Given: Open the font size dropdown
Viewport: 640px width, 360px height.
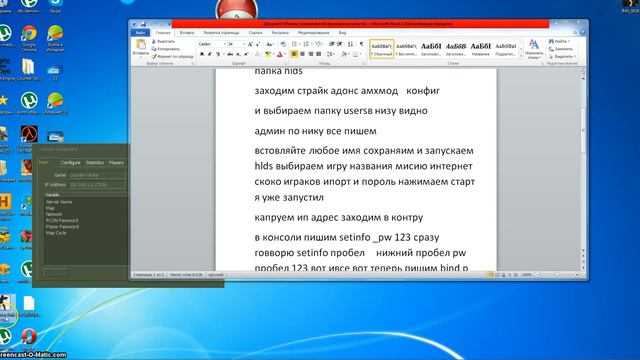Looking at the screenshot, I should tap(244, 44).
